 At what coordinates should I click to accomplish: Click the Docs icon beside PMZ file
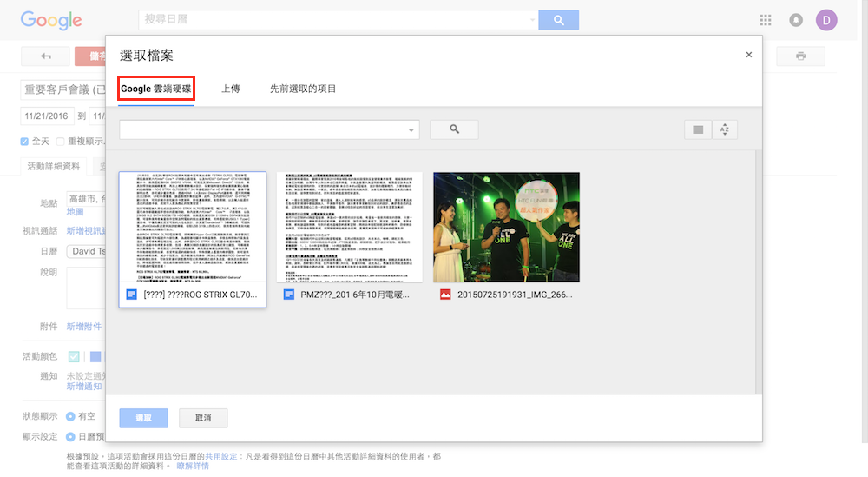coord(288,295)
